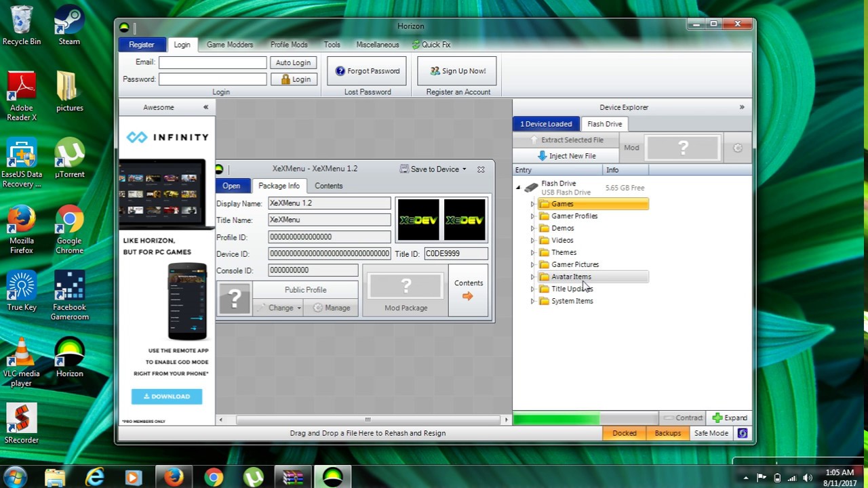
Task: Click Sign Up Now button
Action: point(457,71)
